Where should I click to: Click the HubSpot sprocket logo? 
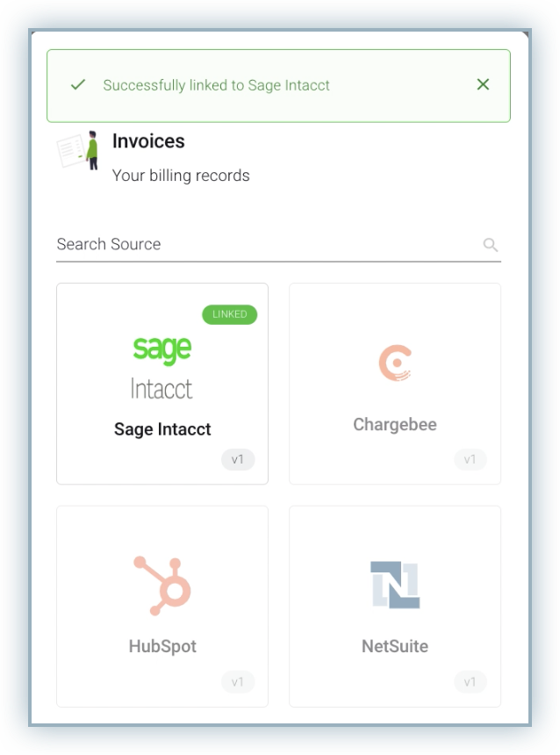[162, 586]
